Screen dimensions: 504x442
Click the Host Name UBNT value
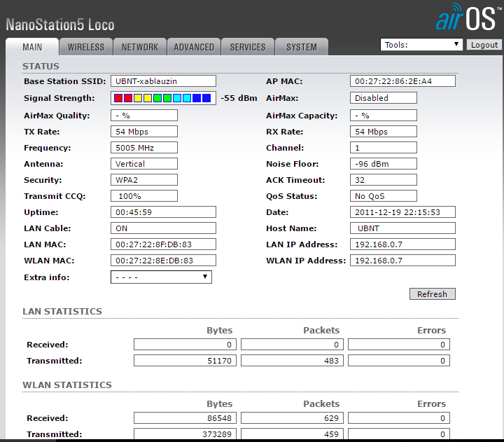402,228
